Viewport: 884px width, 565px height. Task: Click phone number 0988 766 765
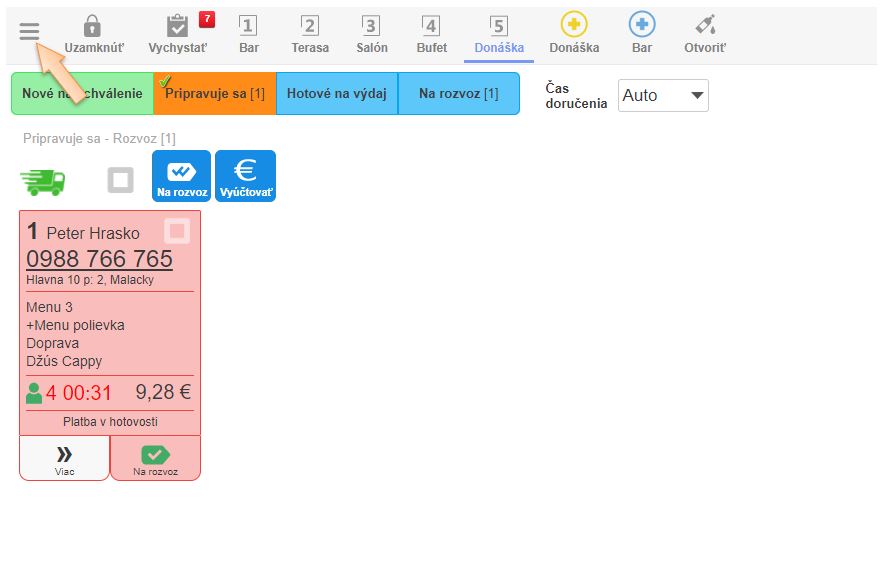99,259
